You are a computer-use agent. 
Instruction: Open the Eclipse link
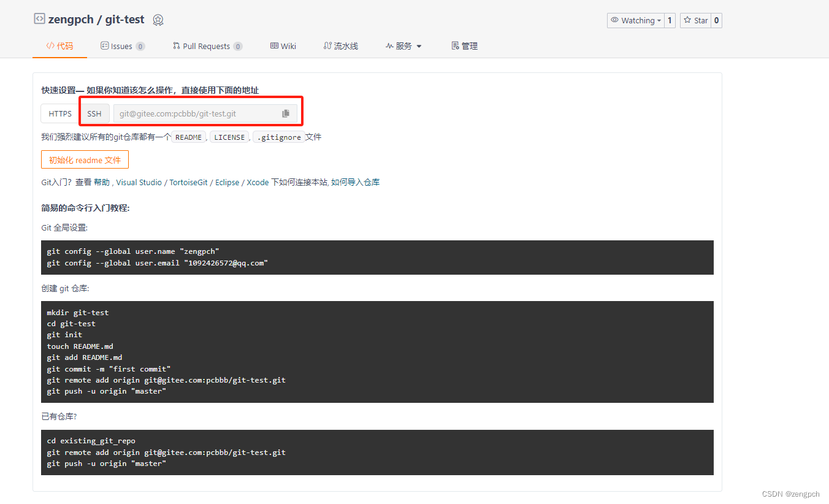pos(227,182)
